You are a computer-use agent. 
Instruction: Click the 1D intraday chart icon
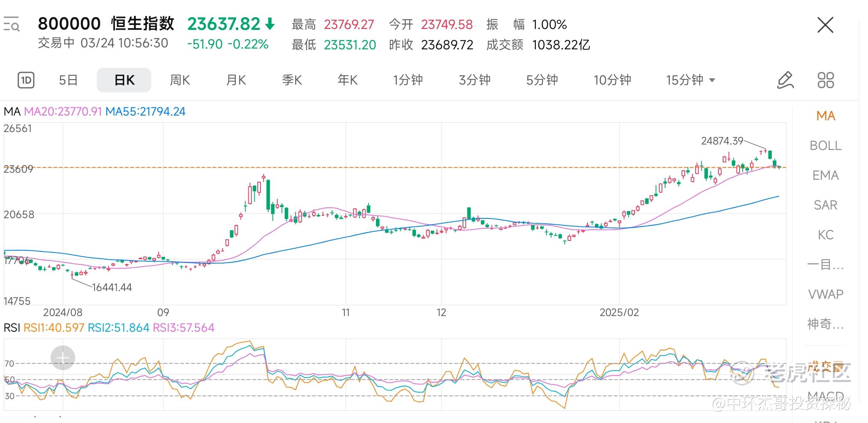point(26,80)
